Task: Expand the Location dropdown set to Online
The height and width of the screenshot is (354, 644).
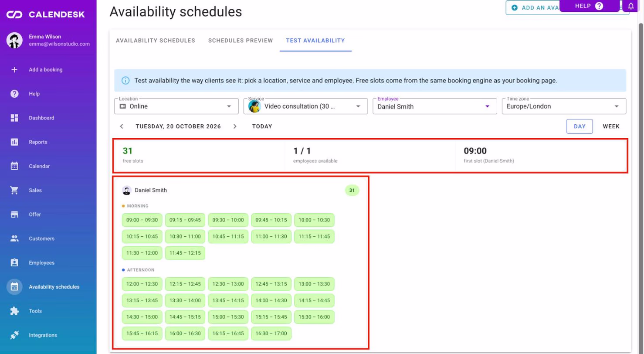Action: (x=176, y=106)
